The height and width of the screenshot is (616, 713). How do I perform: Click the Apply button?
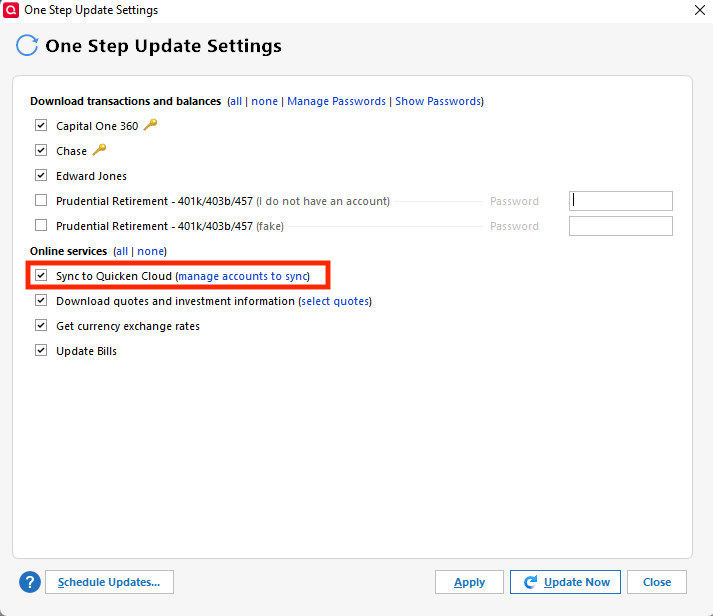[469, 582]
